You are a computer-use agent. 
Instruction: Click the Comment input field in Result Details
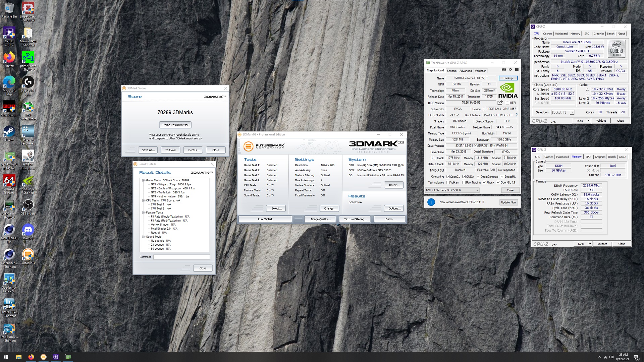(x=181, y=257)
